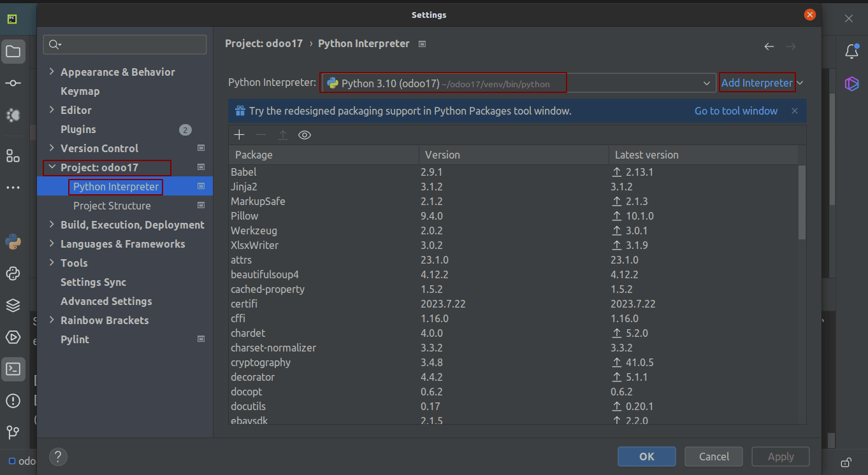Open the Git tool window icon
Screen dimensions: 868x475
click(13, 432)
